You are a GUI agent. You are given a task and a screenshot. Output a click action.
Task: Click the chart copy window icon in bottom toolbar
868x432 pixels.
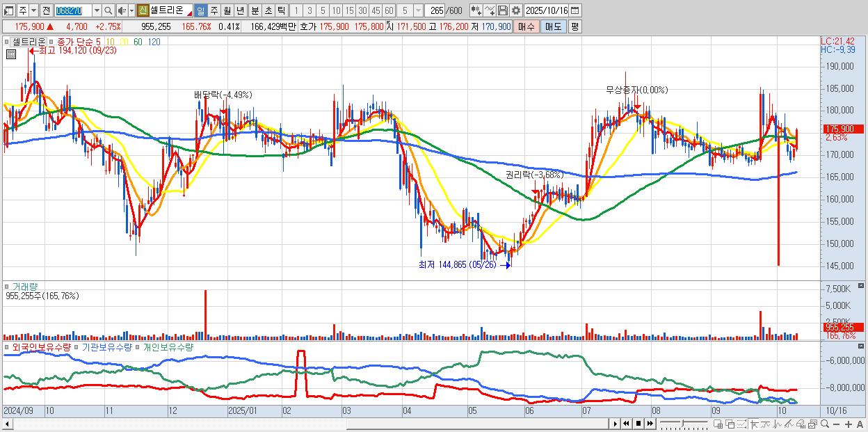(812, 424)
